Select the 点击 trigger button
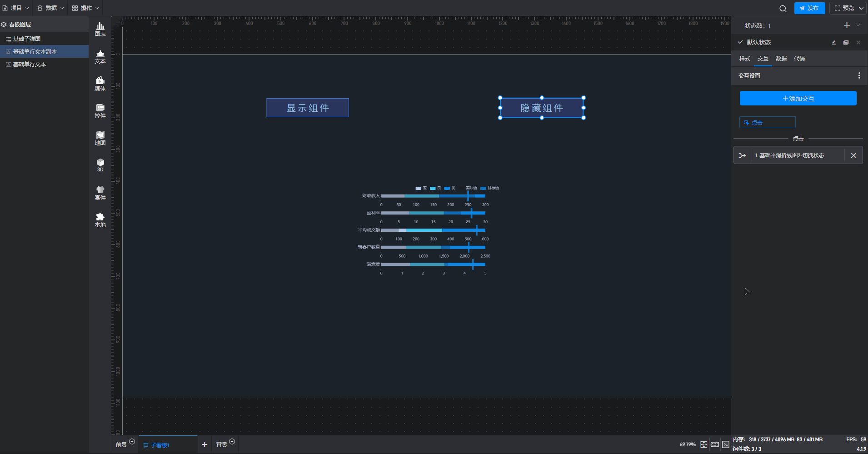This screenshot has width=868, height=454. pyautogui.click(x=767, y=122)
